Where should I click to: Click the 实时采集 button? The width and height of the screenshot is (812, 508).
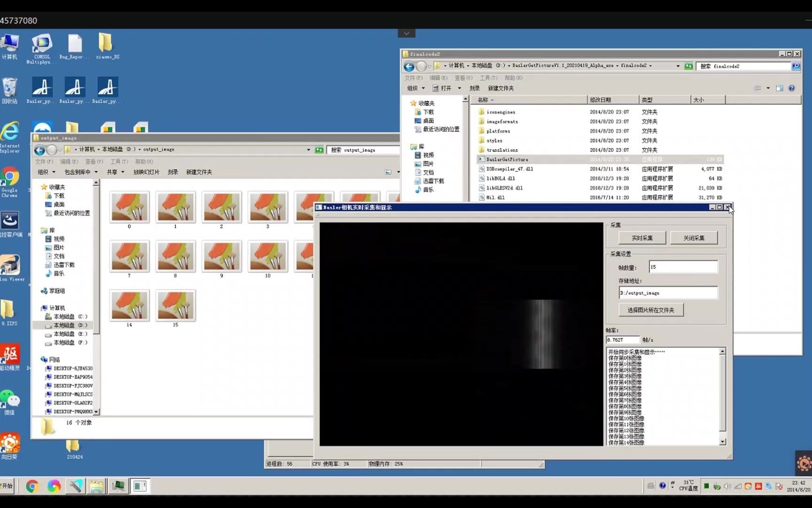pos(642,238)
